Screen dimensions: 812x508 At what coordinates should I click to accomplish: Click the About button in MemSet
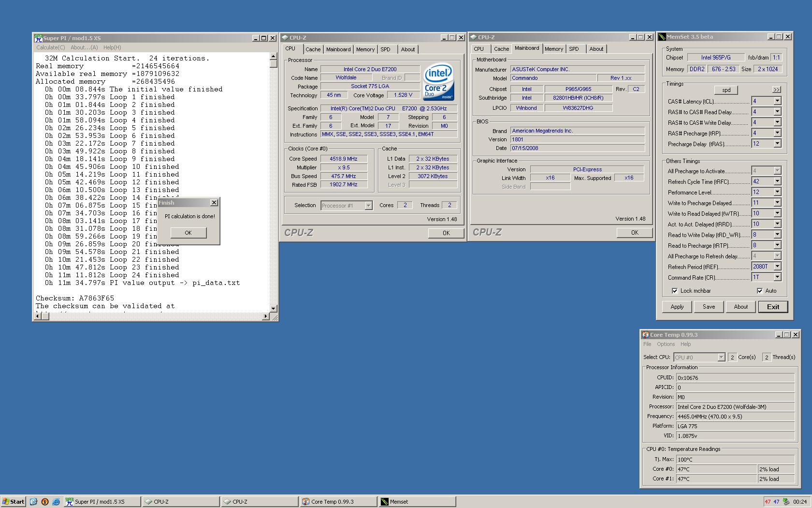tap(740, 307)
